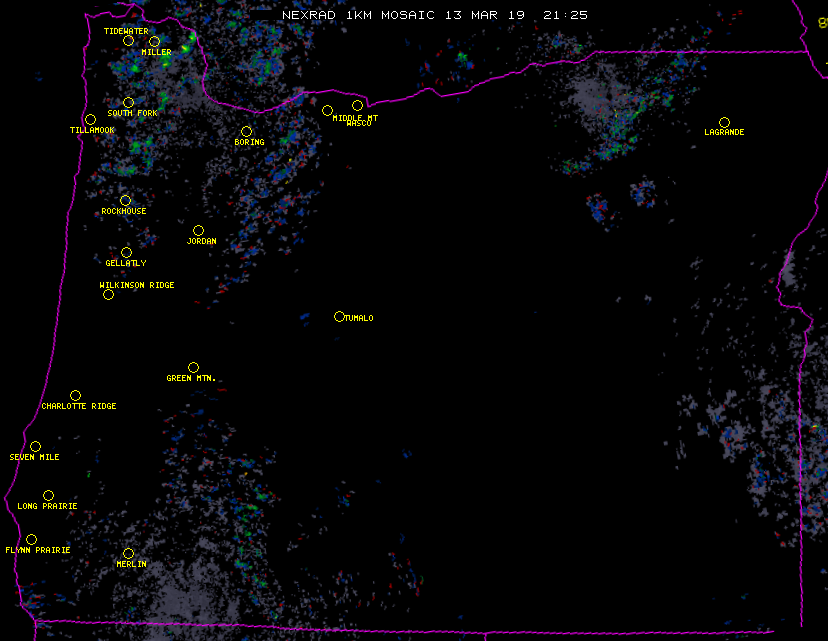Select the Jordan station marker

pos(198,231)
